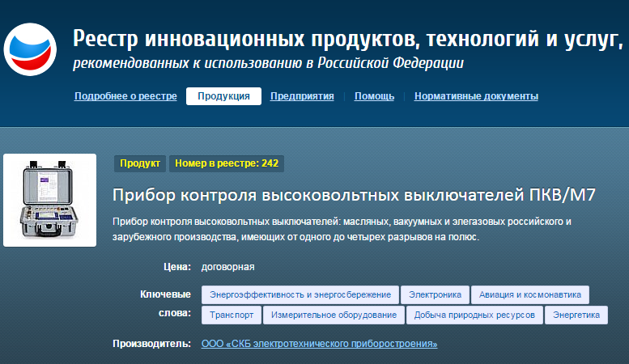
Task: Select the Энергоэффективность и энергосбережение keyword tag
Action: tap(300, 294)
